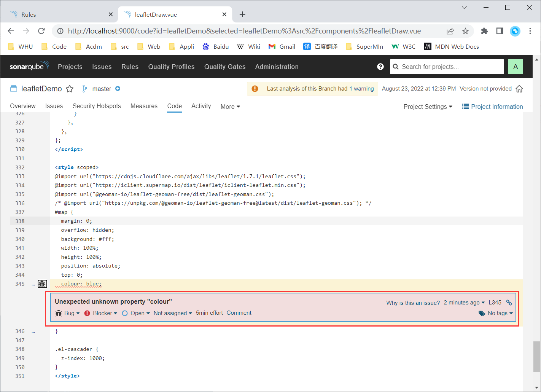Click the page vertical scrollbar thumb

(536, 357)
